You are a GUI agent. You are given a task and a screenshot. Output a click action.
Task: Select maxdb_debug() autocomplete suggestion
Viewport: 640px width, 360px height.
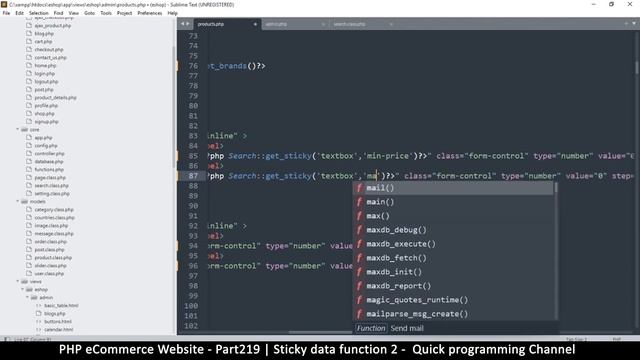tap(453, 230)
